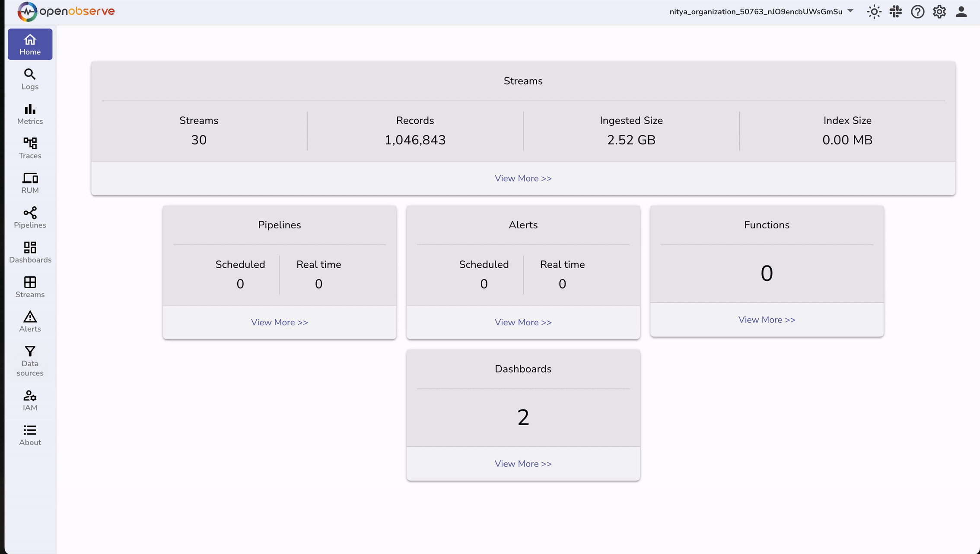Toggle app grid/integrations panel
The width and height of the screenshot is (980, 554).
pos(897,11)
